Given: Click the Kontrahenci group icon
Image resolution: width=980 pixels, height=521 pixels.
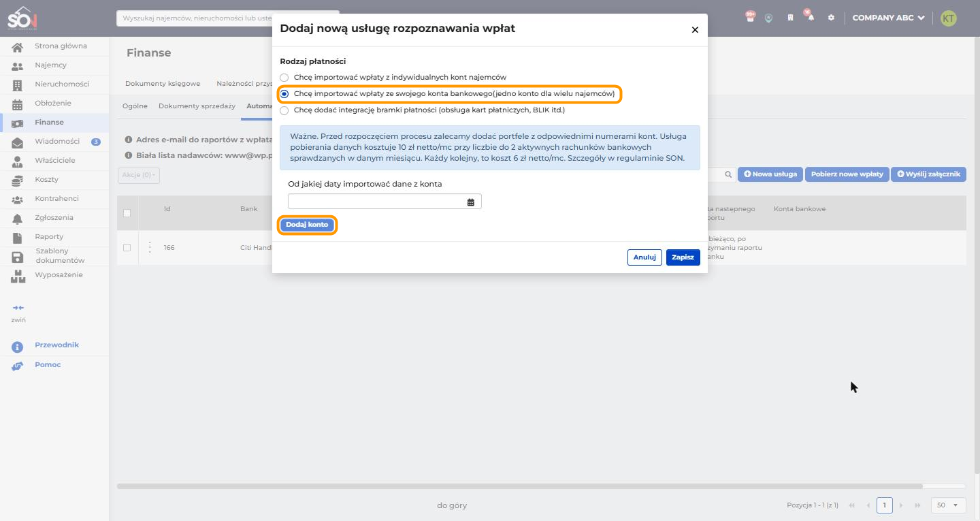Looking at the screenshot, I should point(18,199).
